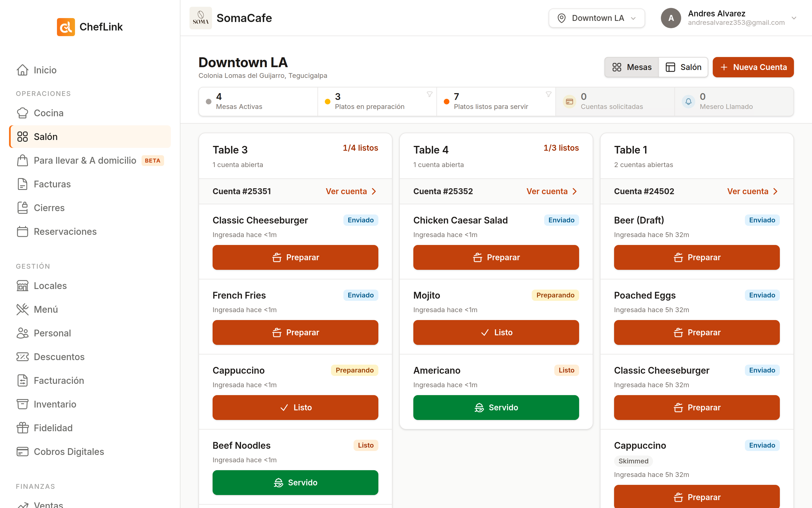Click Ver cuenta for Cuenta #24502
This screenshot has height=508, width=812.
(753, 191)
